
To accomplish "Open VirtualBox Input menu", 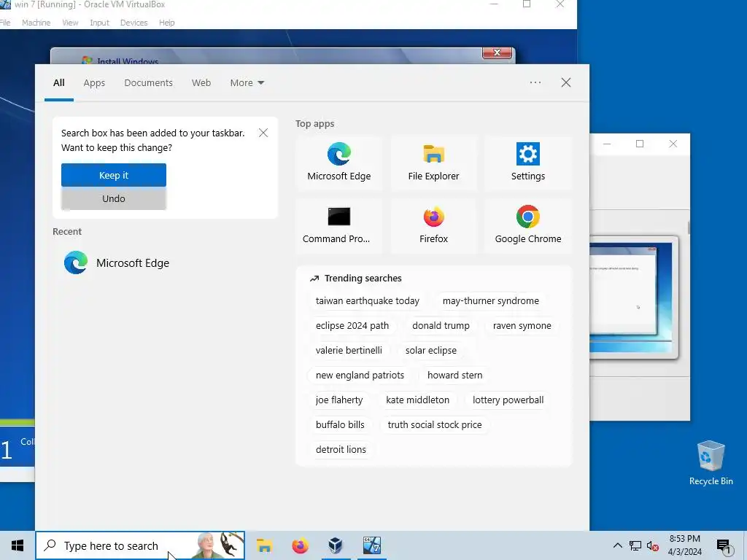I will (99, 23).
